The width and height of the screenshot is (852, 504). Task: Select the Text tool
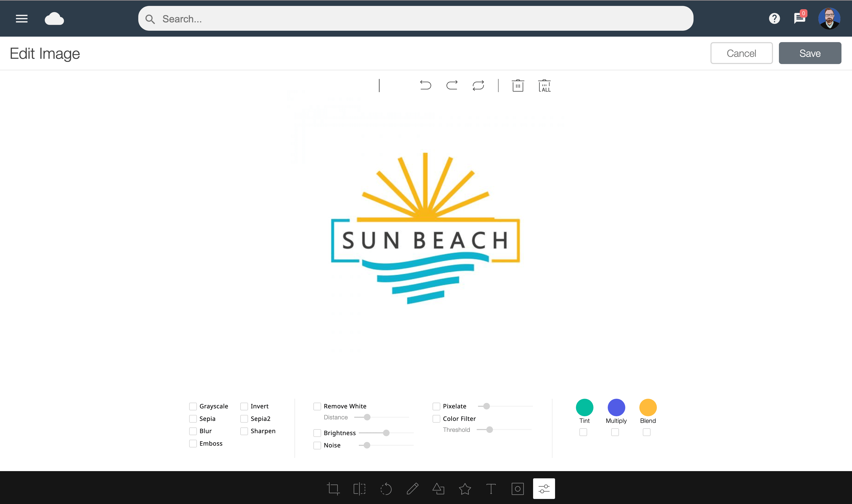click(491, 489)
